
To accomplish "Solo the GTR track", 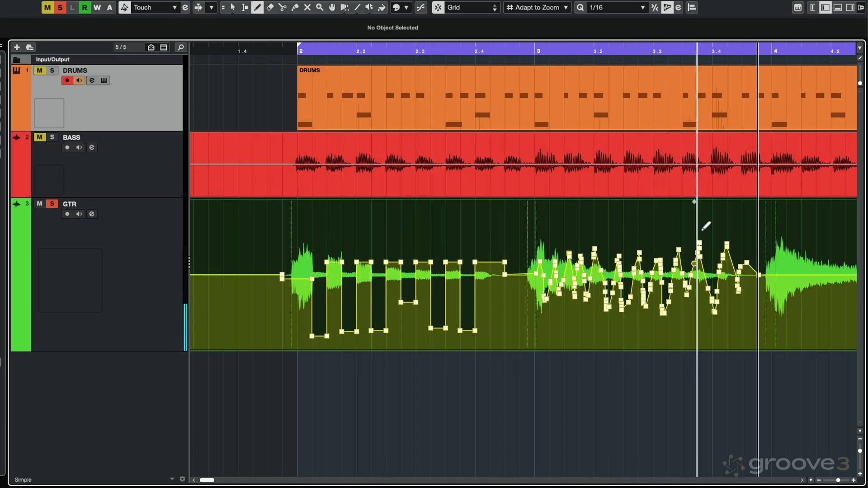I will coord(52,204).
